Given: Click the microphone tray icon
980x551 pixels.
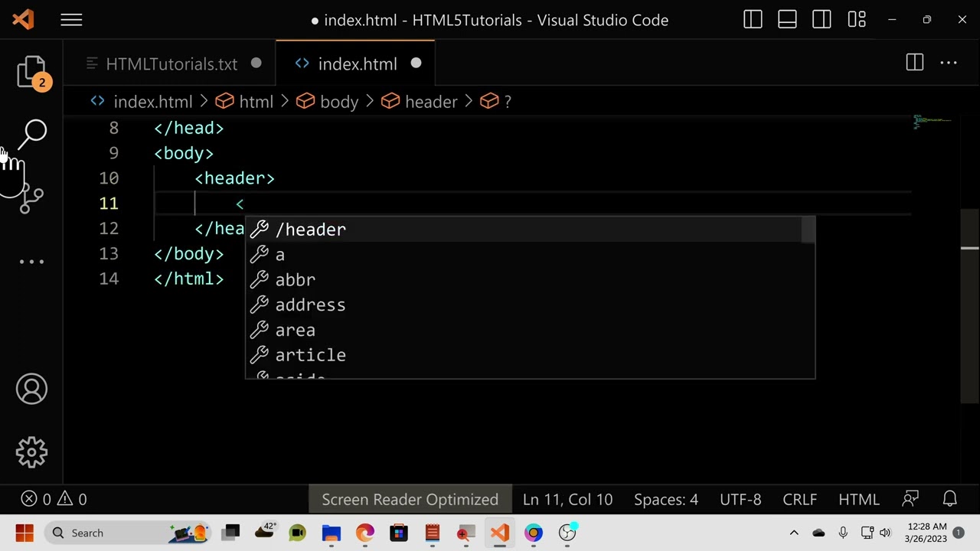Looking at the screenshot, I should pos(843,533).
